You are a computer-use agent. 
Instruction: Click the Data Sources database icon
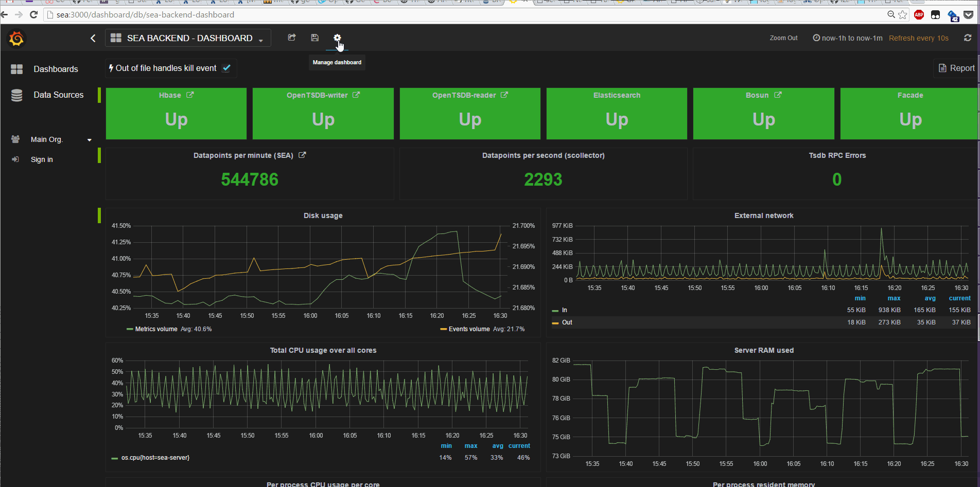16,95
